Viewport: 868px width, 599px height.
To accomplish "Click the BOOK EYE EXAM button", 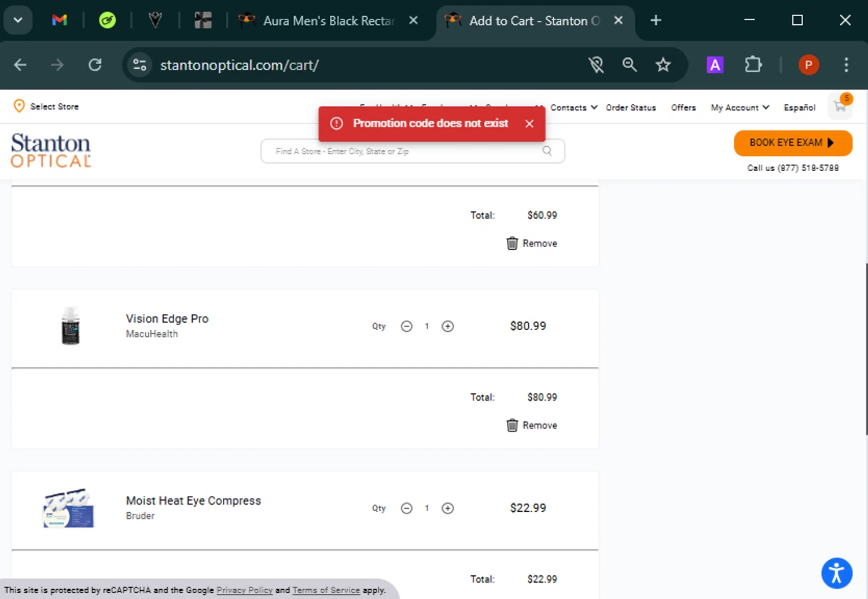I will [793, 143].
